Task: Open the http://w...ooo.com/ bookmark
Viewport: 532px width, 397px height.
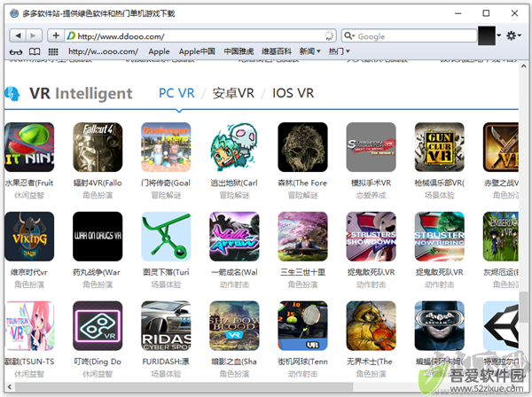Action: [103, 51]
